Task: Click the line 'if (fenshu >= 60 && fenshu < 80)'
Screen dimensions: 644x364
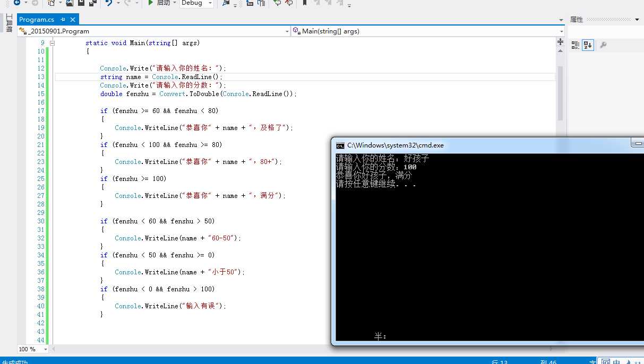Action: tap(159, 111)
